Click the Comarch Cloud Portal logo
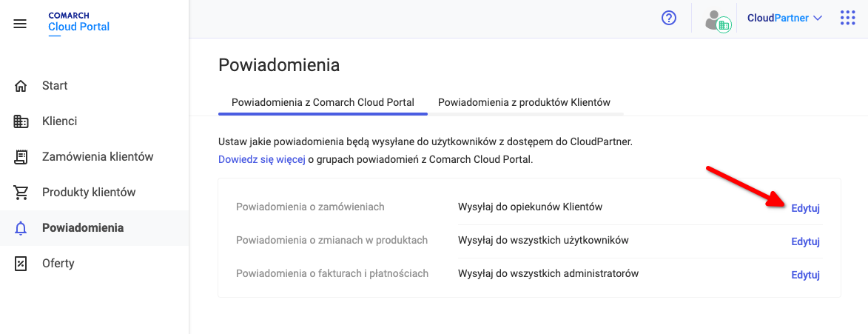 tap(78, 23)
